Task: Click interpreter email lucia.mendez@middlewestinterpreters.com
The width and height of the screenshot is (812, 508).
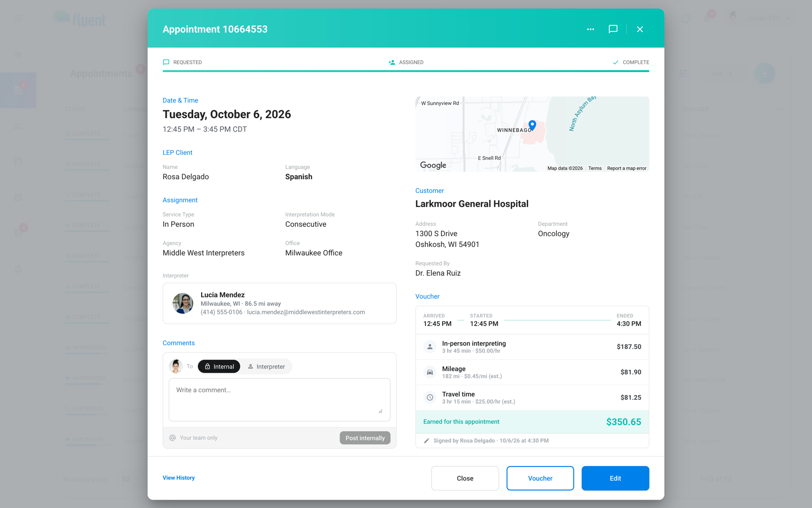Action: click(x=306, y=312)
